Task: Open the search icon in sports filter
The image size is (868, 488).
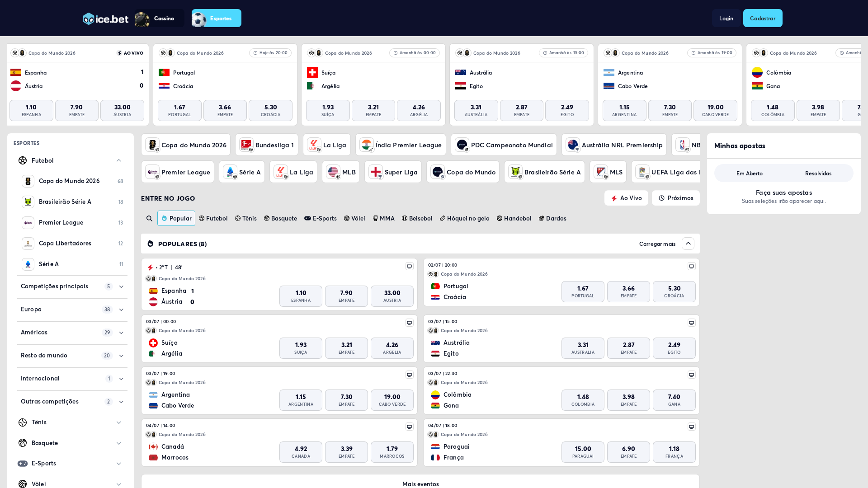Action: (x=149, y=219)
